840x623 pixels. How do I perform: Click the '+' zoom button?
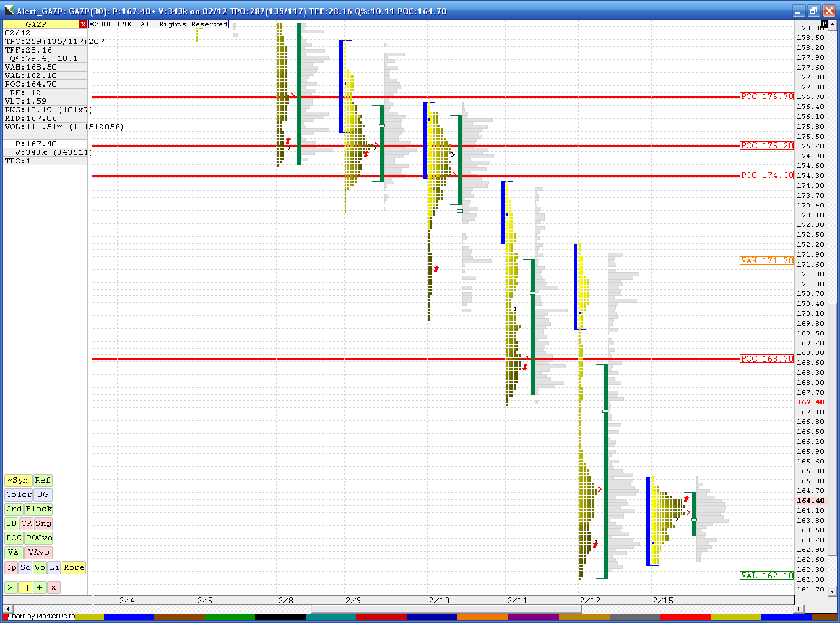(40, 587)
